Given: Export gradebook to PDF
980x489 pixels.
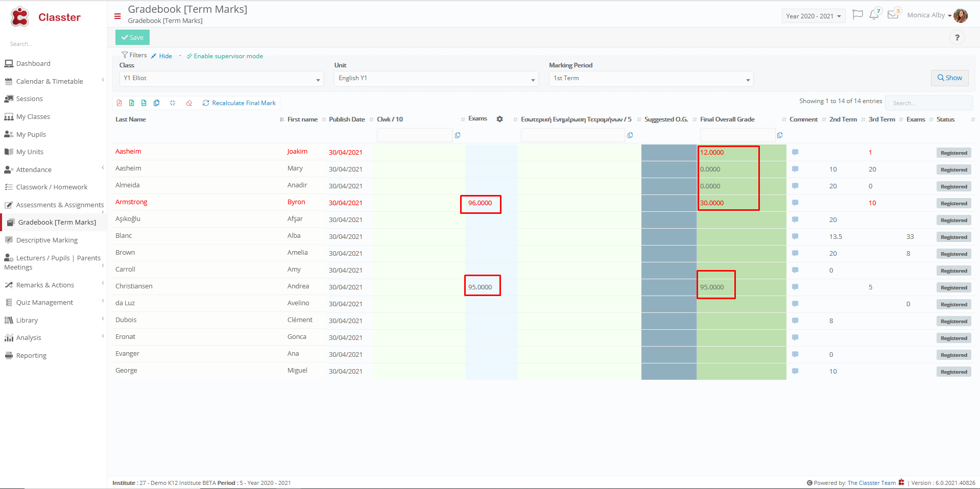Looking at the screenshot, I should 119,103.
